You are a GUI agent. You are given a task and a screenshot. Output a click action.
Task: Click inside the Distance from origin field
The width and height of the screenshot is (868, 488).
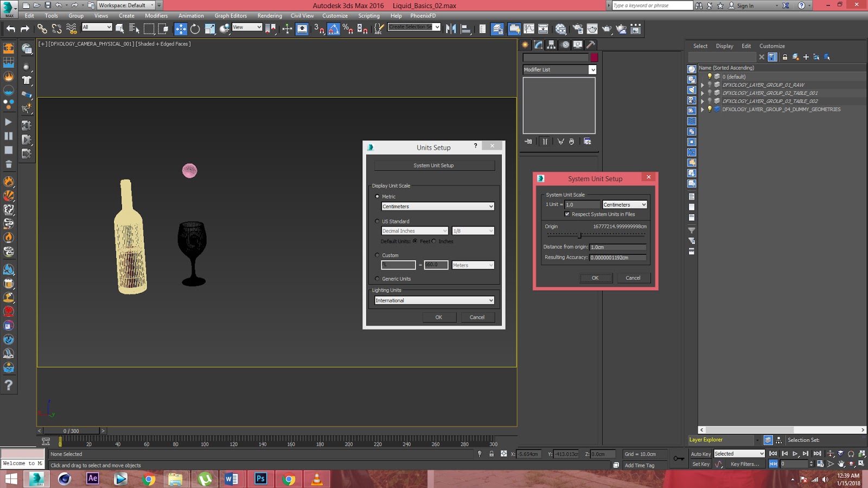click(x=617, y=247)
